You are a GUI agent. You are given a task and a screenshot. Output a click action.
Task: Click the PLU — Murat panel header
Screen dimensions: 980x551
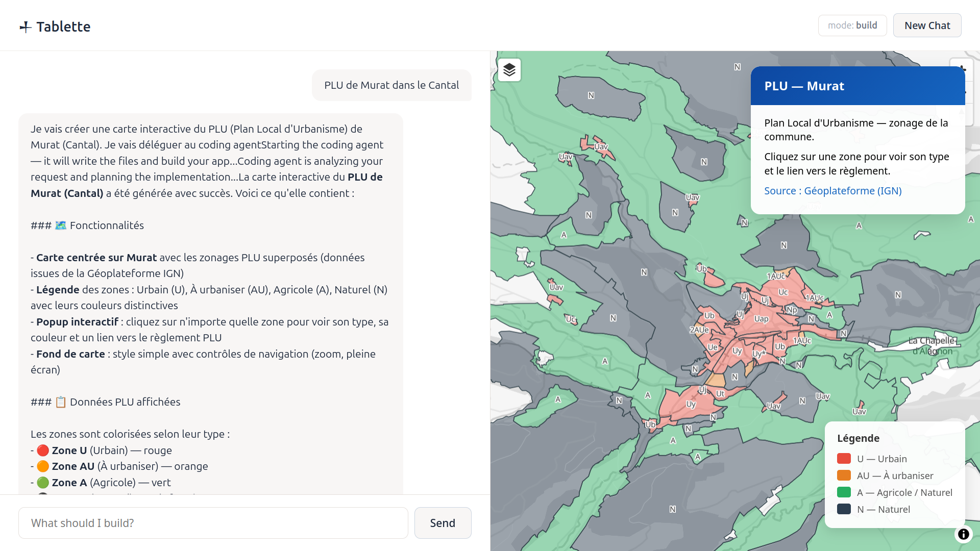pos(857,86)
